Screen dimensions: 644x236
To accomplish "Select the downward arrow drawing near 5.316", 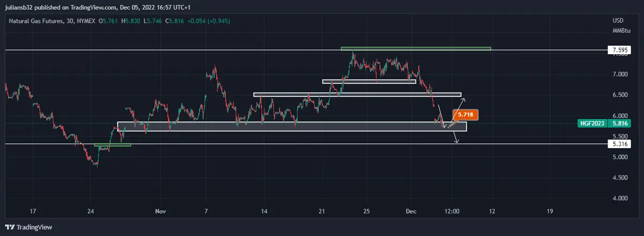I will click(455, 137).
